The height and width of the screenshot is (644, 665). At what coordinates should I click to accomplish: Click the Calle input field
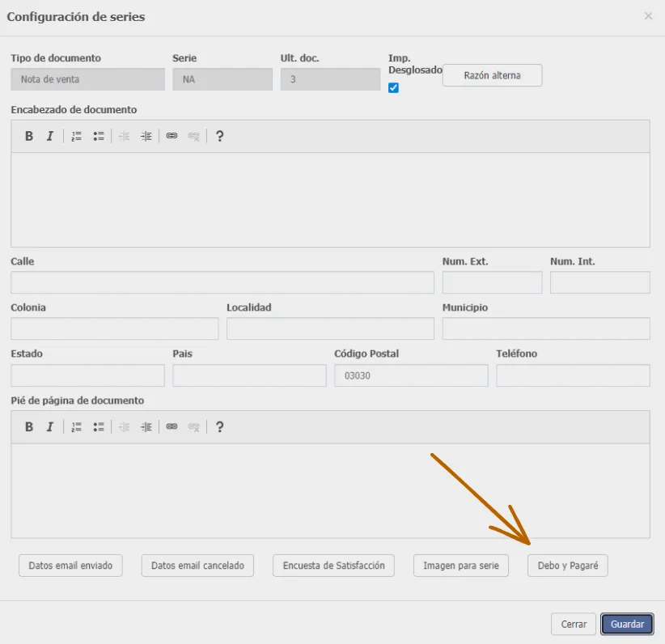click(x=222, y=282)
